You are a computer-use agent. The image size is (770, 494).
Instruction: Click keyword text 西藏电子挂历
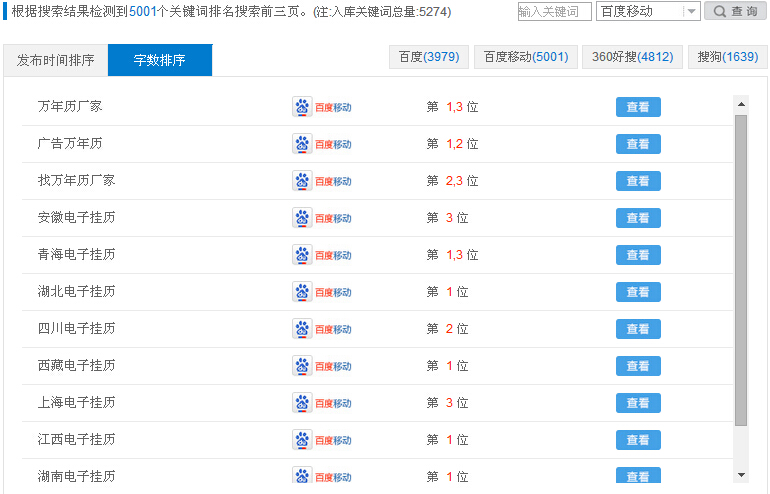click(76, 365)
